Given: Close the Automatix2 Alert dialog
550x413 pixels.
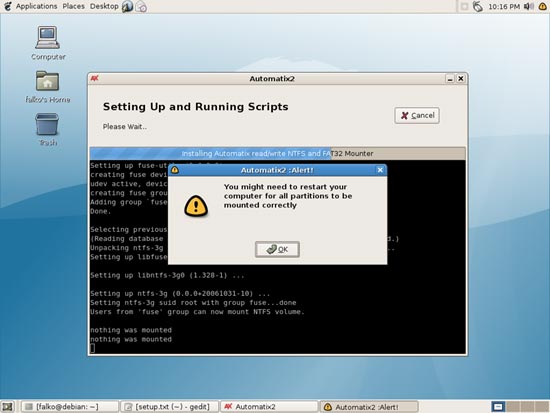Looking at the screenshot, I should (380, 170).
